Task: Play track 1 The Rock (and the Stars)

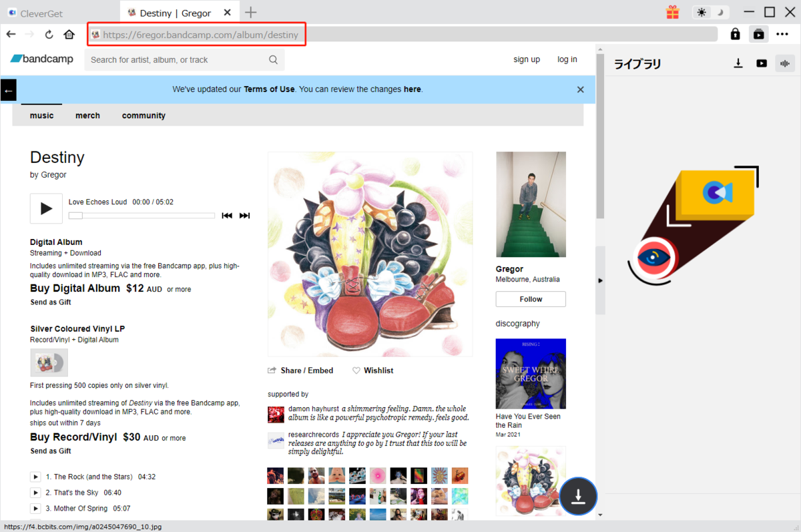Action: (35, 477)
